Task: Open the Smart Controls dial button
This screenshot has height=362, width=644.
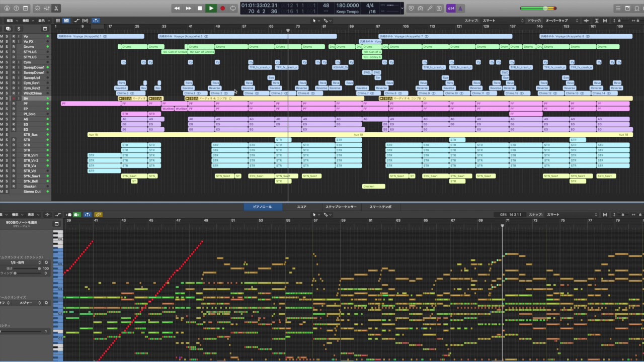Action: [x=38, y=9]
